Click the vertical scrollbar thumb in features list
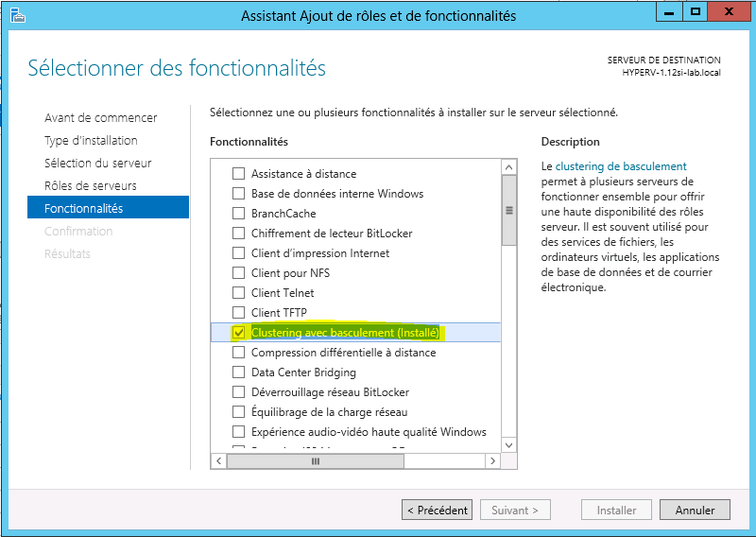 pyautogui.click(x=508, y=211)
